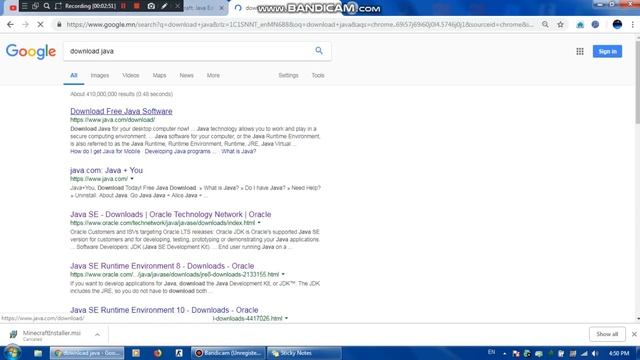
Task: Click the zoom magnifier icon in the address bar
Action: [545, 24]
